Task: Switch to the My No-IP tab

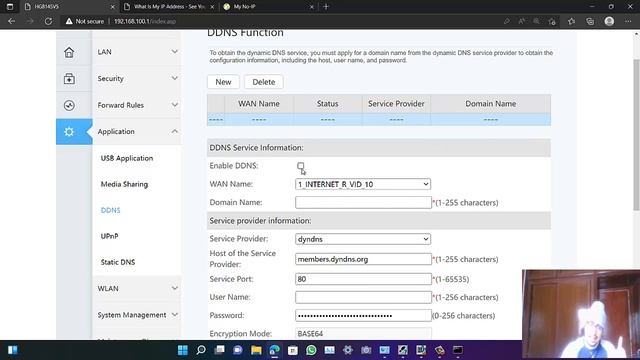Action: click(x=268, y=7)
